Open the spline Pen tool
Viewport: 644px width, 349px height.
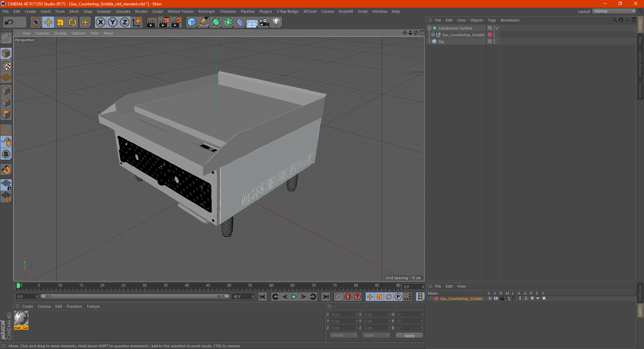pyautogui.click(x=204, y=22)
